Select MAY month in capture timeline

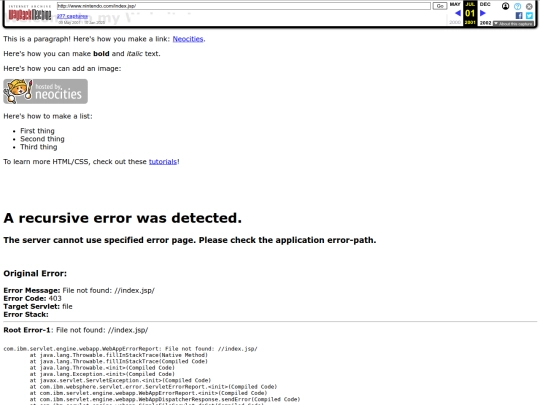pyautogui.click(x=455, y=4)
